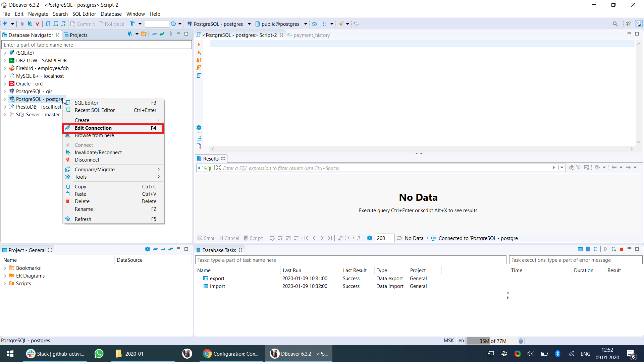644x362 pixels.
Task: Open active connection PostgreSQL dropdown arrow
Action: pos(249,24)
